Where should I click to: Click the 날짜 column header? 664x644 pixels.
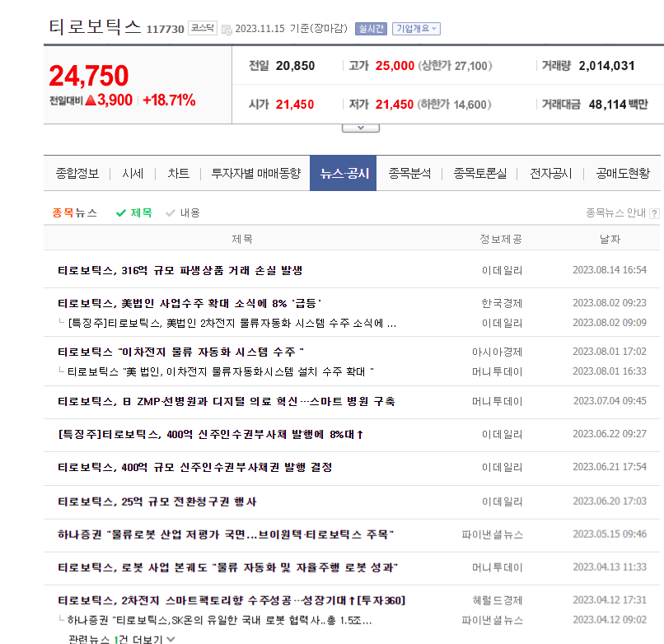pos(610,239)
